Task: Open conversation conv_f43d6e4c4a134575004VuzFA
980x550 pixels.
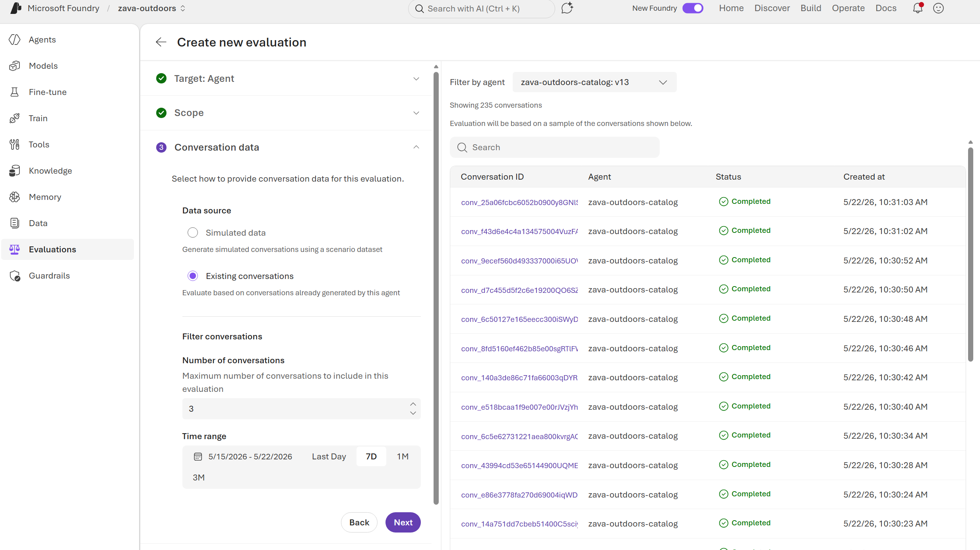Action: 519,232
